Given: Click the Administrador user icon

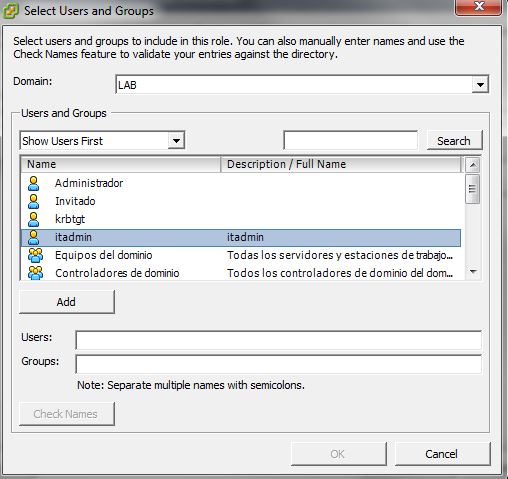Looking at the screenshot, I should tap(33, 183).
